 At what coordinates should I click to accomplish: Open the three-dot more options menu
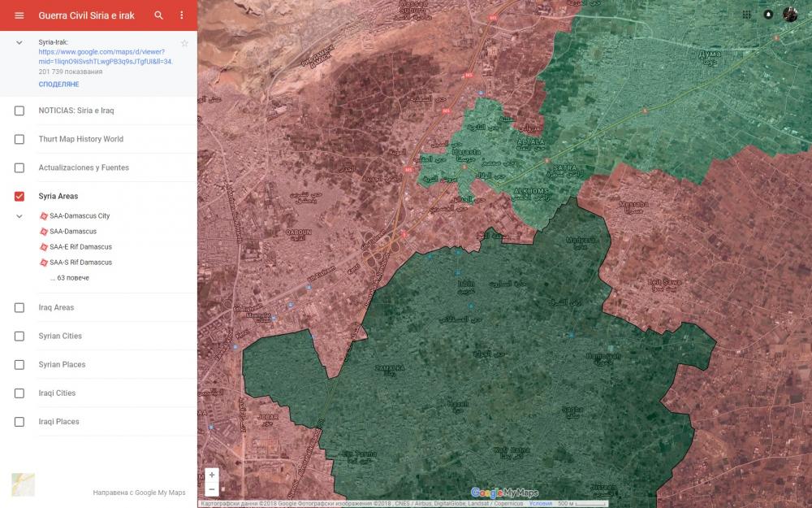pyautogui.click(x=181, y=15)
